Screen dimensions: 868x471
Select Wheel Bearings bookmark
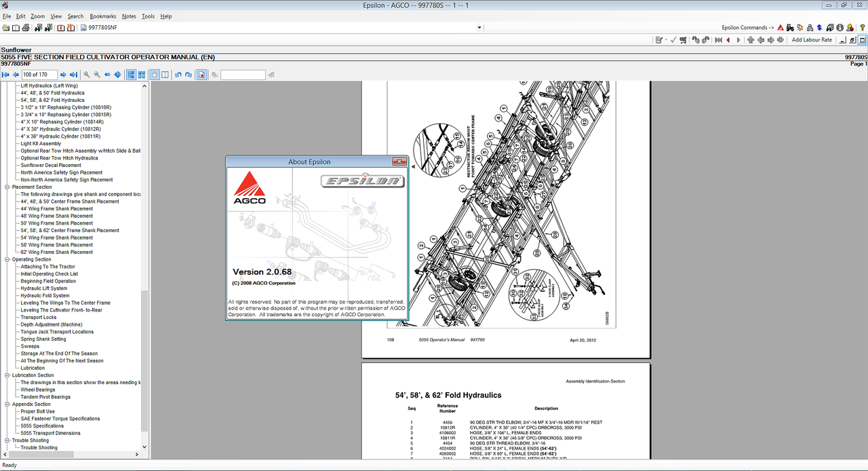pyautogui.click(x=38, y=390)
